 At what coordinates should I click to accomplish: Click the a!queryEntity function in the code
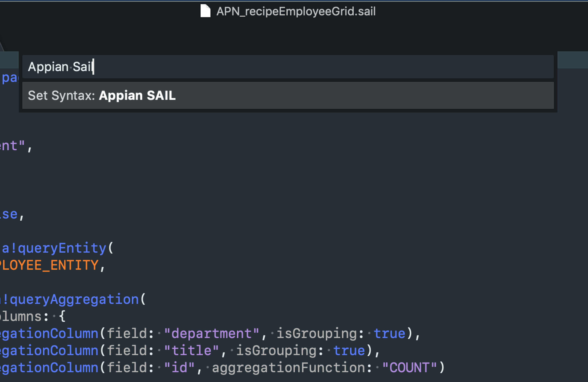pyautogui.click(x=54, y=248)
